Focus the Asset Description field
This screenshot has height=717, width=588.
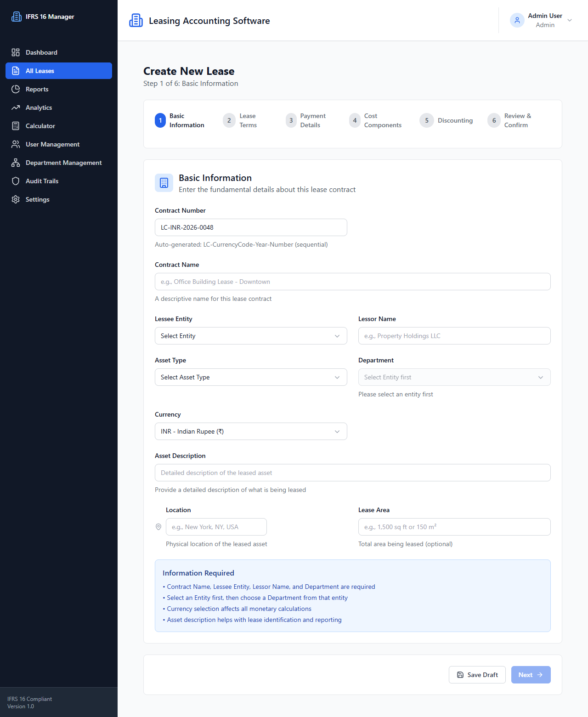coord(353,473)
